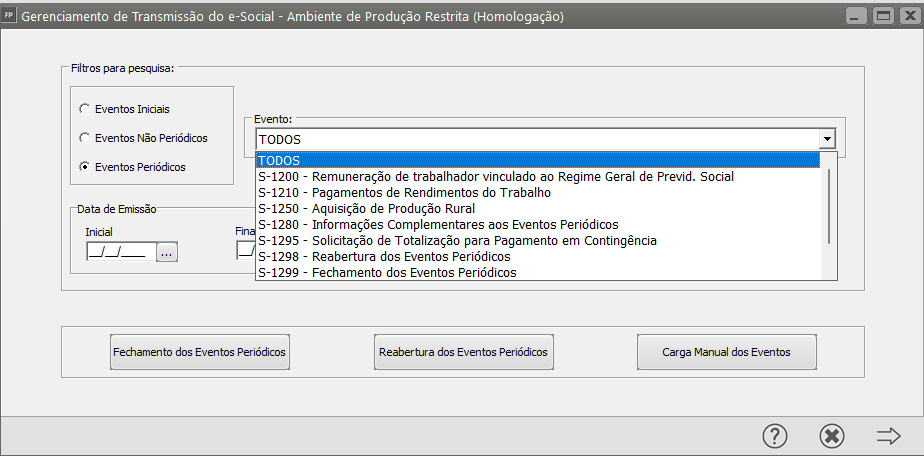
Task: Click the cancel X circle icon
Action: click(831, 436)
